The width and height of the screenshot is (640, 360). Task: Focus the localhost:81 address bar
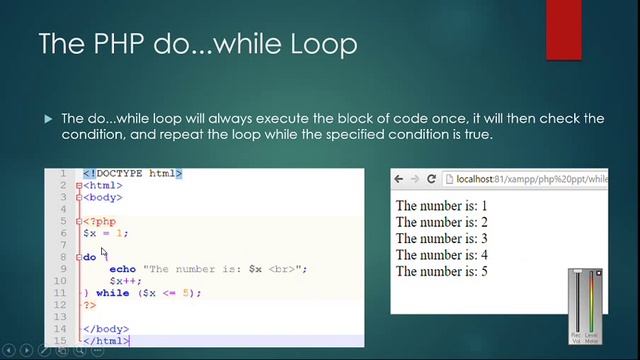coord(525,179)
